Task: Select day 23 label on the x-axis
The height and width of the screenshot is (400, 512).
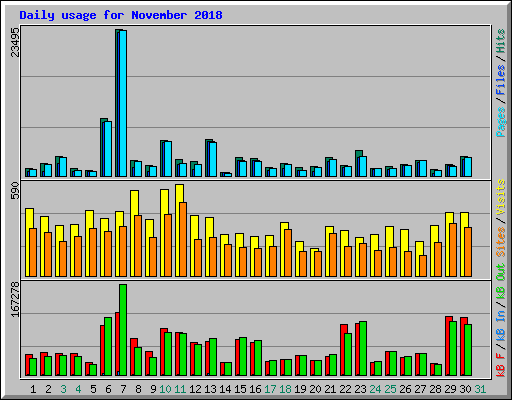Action: pos(360,389)
